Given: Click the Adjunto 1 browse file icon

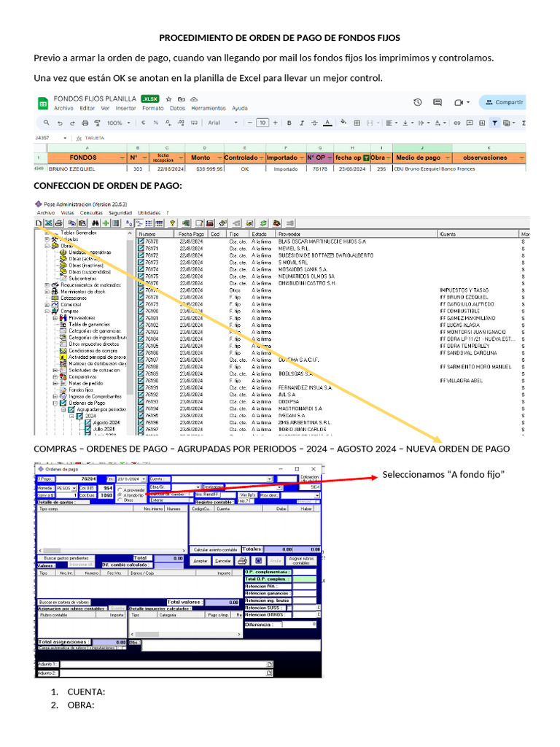Looking at the screenshot, I should tap(270, 664).
